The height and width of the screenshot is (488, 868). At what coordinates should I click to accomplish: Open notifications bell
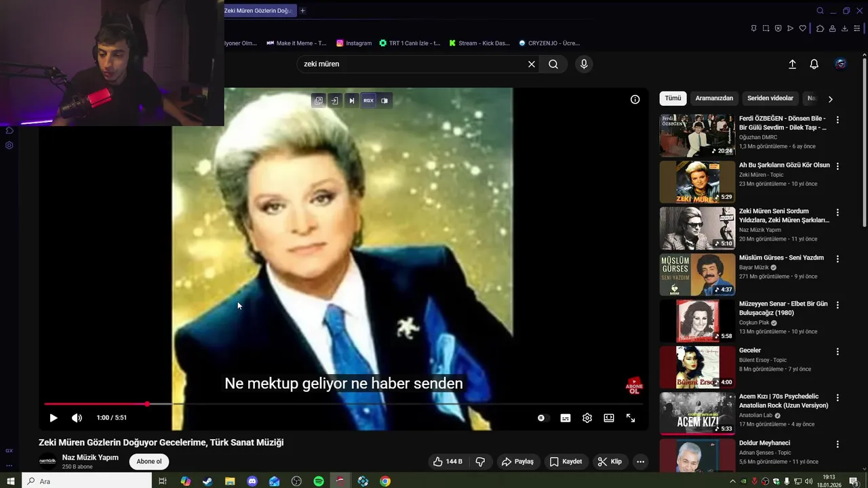pyautogui.click(x=814, y=64)
